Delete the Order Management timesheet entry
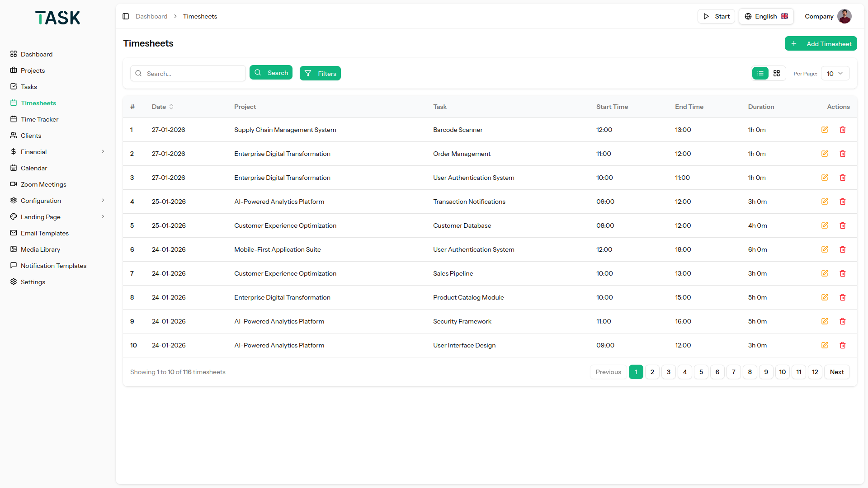 coord(843,154)
